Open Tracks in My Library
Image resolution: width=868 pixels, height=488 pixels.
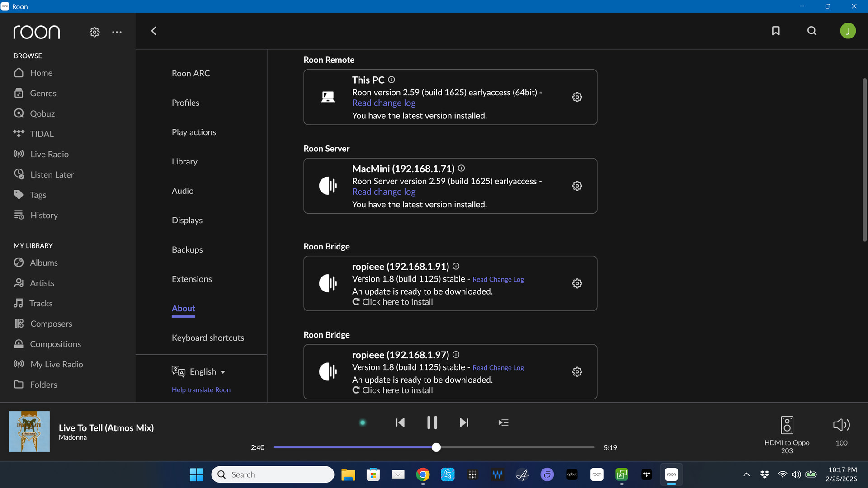pyautogui.click(x=33, y=303)
